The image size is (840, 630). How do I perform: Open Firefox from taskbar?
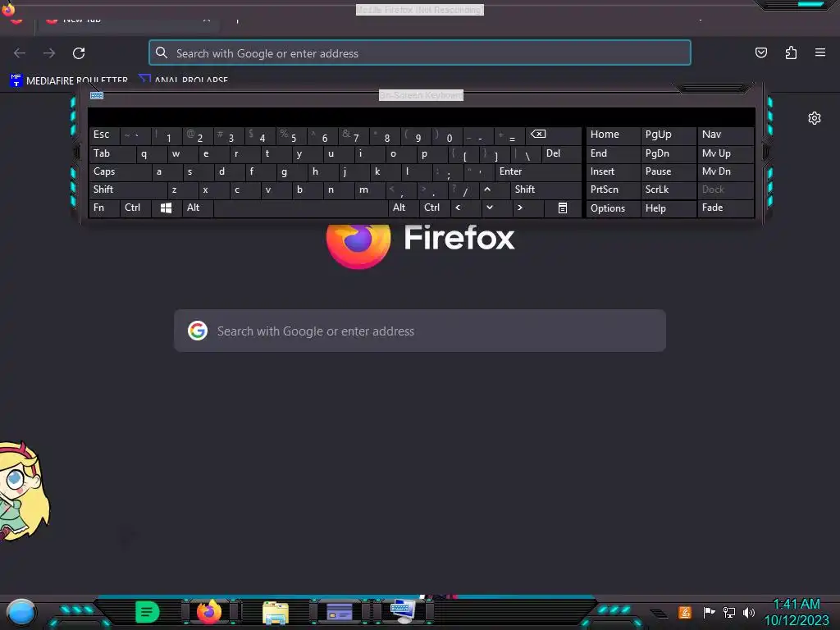coord(209,612)
